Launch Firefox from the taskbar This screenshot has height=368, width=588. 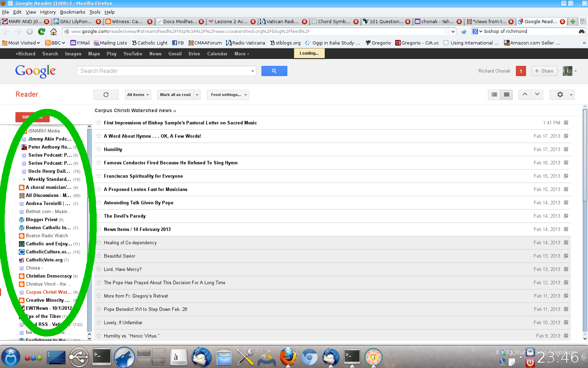[x=288, y=357]
